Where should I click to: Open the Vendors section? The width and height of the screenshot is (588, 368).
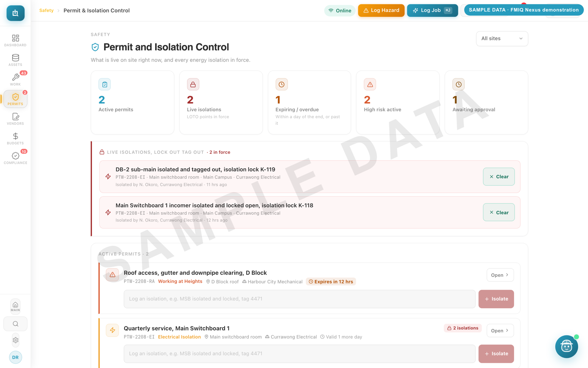15,119
